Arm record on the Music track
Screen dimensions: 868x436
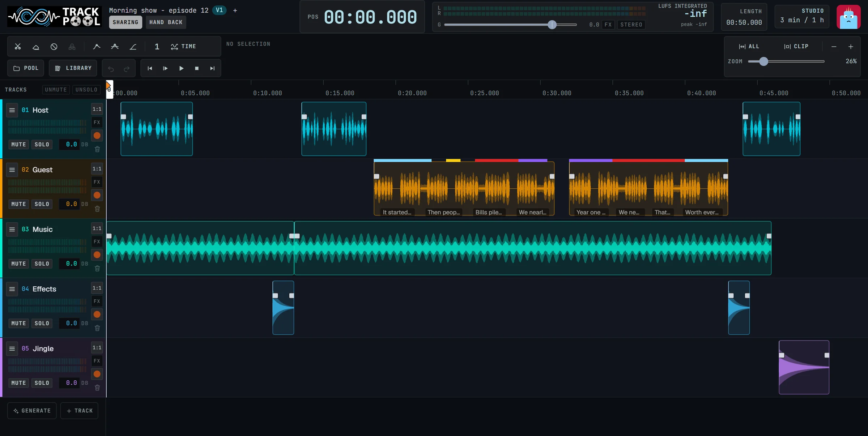97,255
